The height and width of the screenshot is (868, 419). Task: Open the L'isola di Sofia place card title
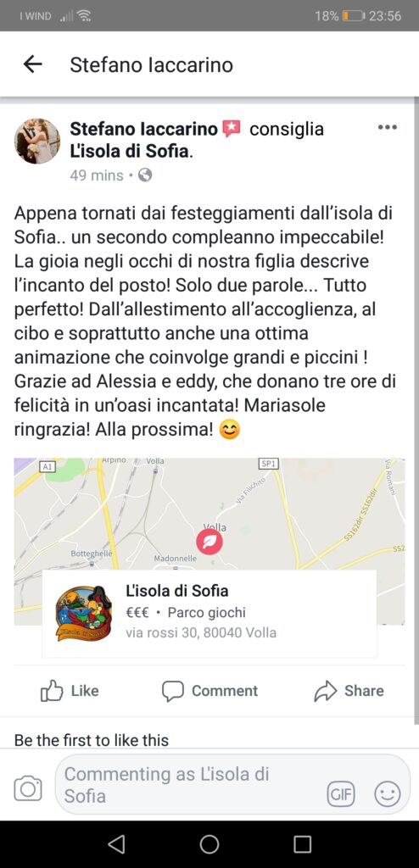click(176, 591)
